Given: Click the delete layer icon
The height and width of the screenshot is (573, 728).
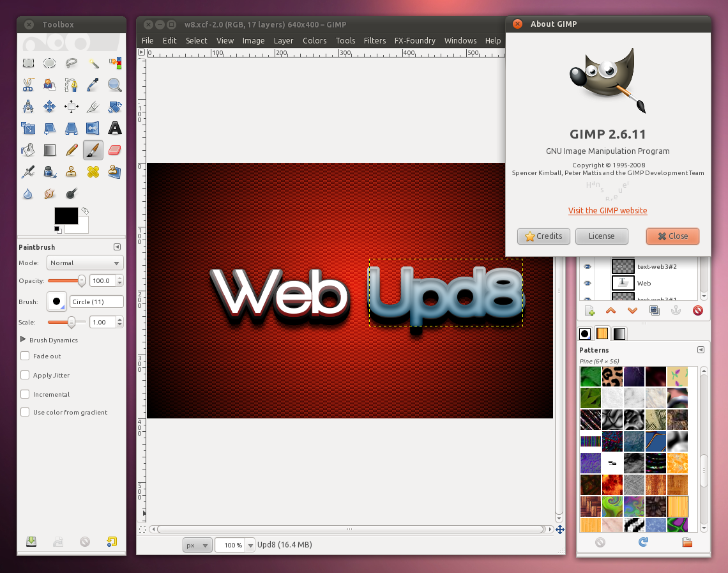Looking at the screenshot, I should [x=697, y=310].
